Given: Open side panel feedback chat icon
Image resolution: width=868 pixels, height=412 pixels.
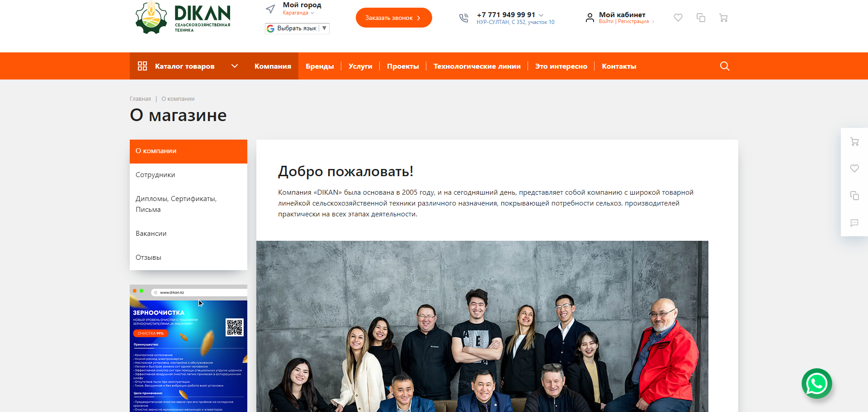Looking at the screenshot, I should click(854, 223).
